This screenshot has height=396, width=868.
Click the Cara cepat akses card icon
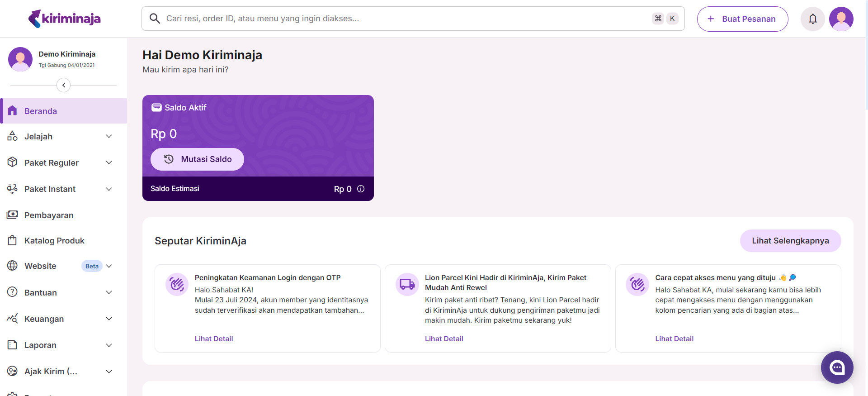coord(637,284)
